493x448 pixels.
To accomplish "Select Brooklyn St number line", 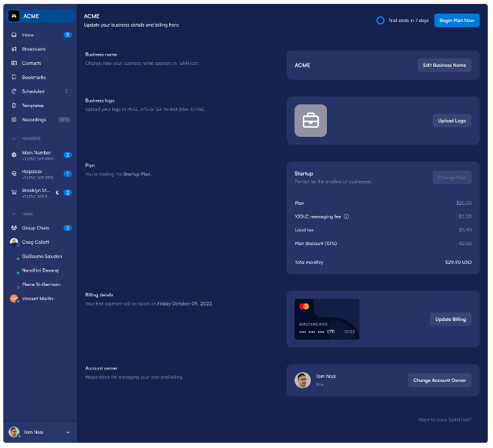I will [x=40, y=193].
